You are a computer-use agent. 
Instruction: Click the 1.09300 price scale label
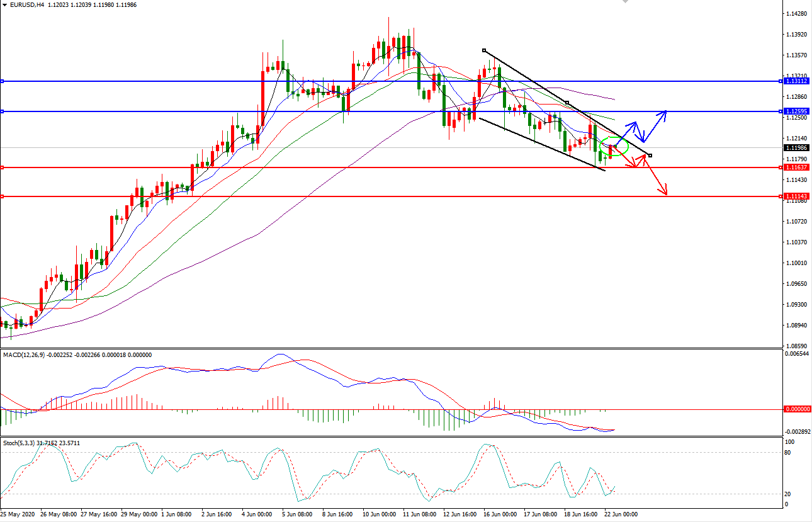(796, 304)
